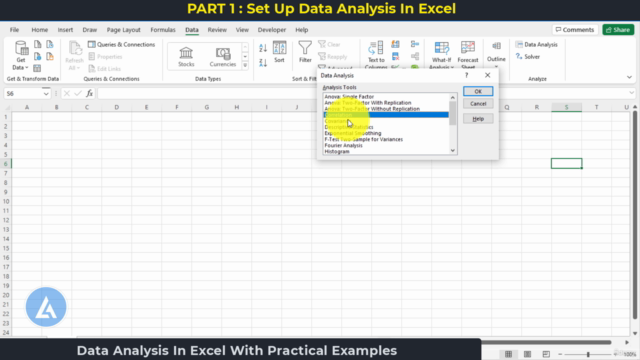Open Comments pane
The height and width of the screenshot is (360, 640).
tap(575, 30)
